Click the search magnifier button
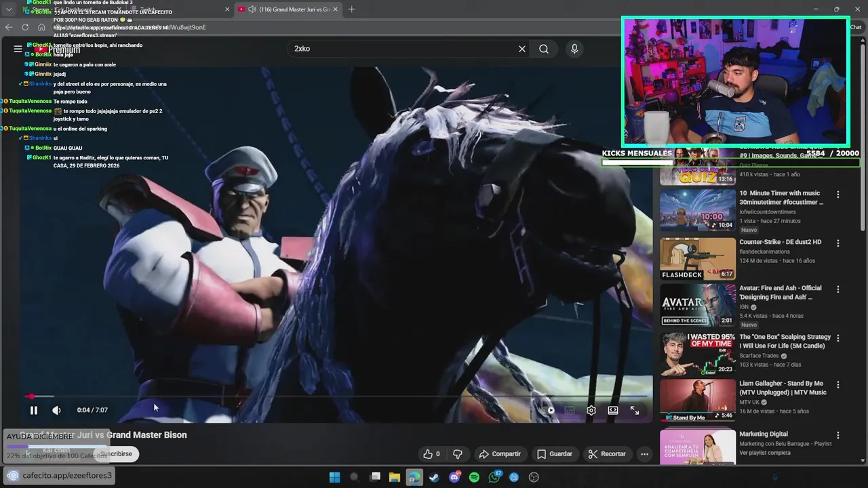The height and width of the screenshot is (488, 868). pyautogui.click(x=544, y=49)
